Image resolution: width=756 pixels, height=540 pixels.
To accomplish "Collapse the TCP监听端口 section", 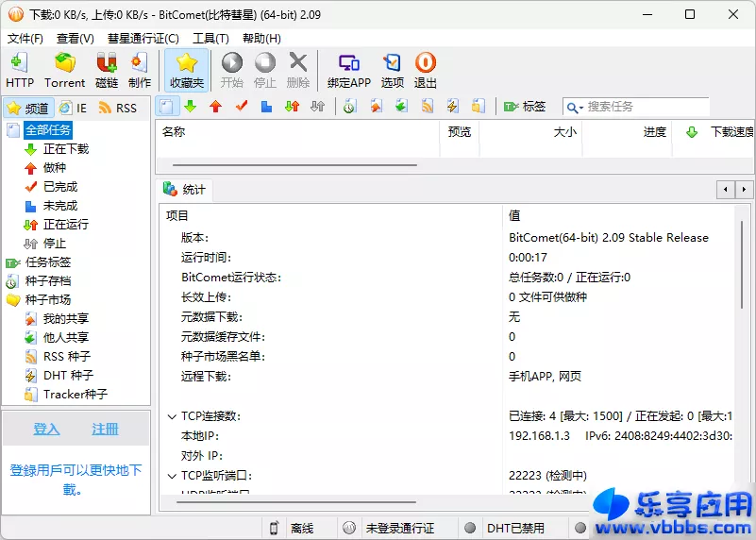I will pos(172,476).
